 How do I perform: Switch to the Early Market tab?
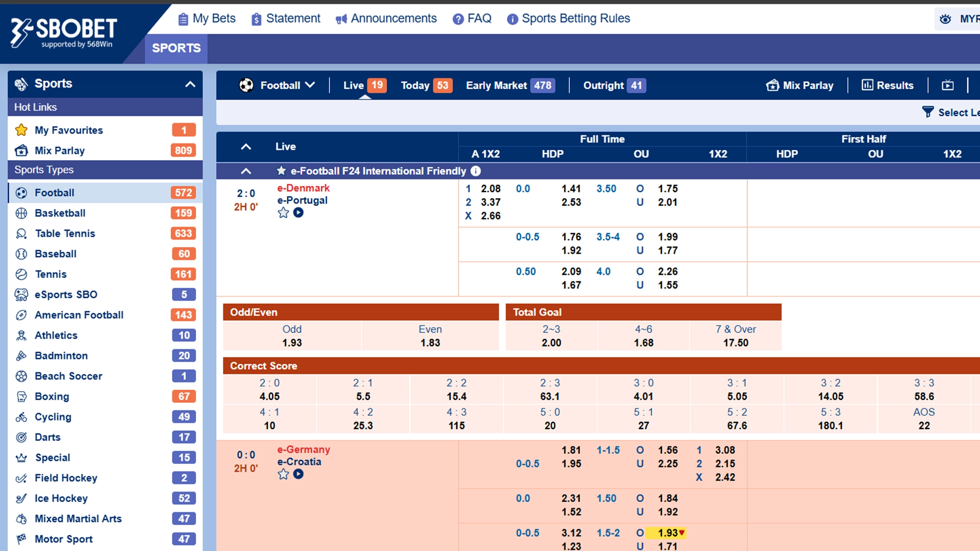[x=510, y=85]
